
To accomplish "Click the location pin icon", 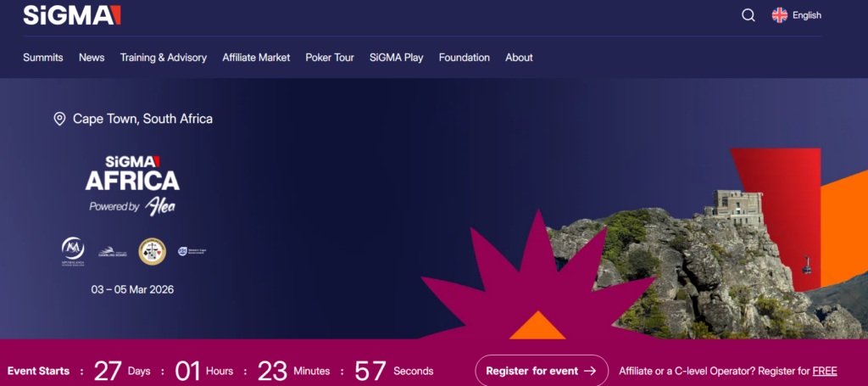I will (x=59, y=119).
